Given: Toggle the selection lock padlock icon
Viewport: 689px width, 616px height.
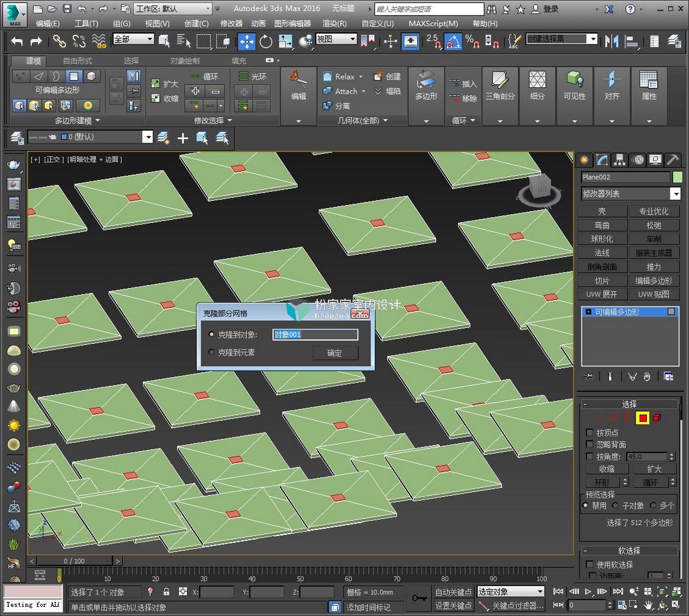Looking at the screenshot, I should pos(167,592).
